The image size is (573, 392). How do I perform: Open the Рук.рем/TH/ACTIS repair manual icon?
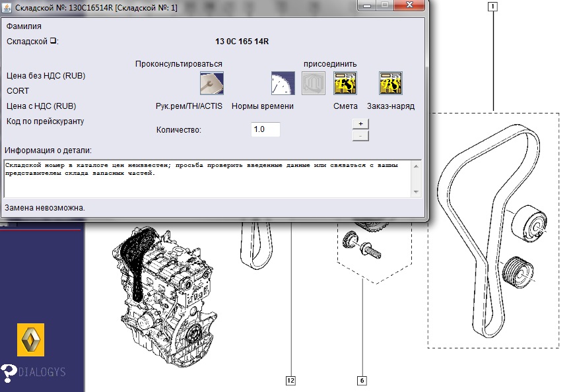[212, 83]
